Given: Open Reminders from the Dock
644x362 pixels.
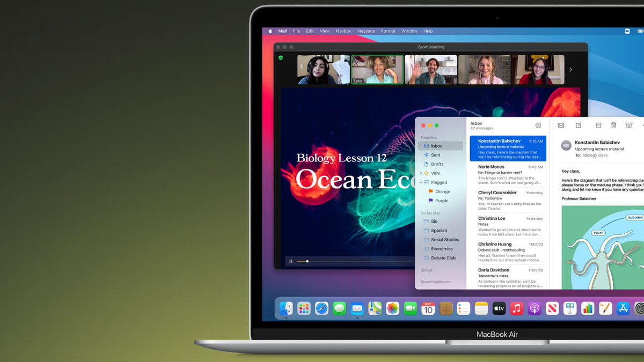Looking at the screenshot, I should coord(464,308).
